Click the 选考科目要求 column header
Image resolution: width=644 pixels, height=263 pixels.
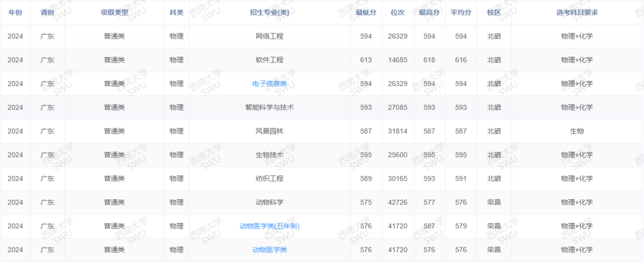(x=577, y=13)
